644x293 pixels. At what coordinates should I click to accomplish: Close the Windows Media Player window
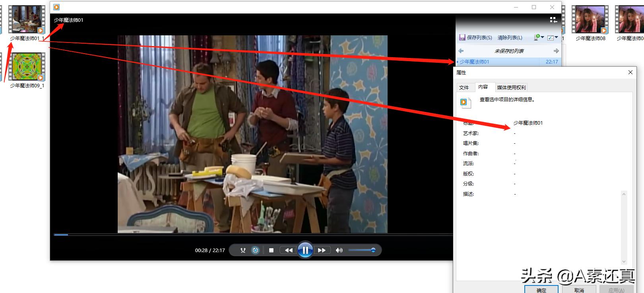(552, 7)
